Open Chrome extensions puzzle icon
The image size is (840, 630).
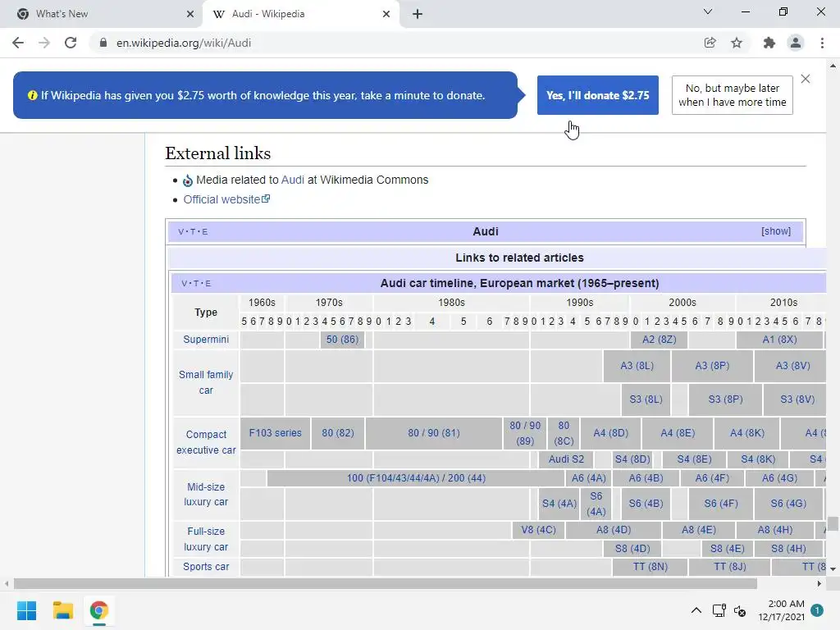[769, 43]
